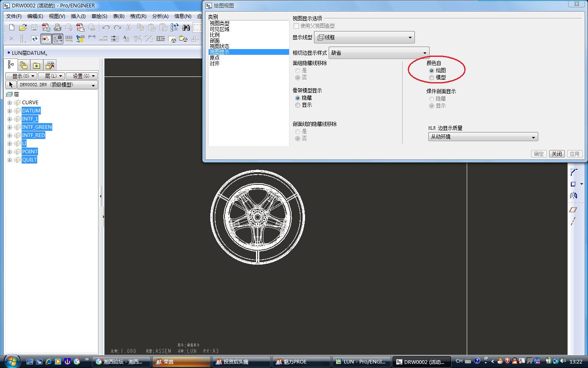Select the 绘图 radio under 颜色自
Viewport: 588px width, 368px height.
point(432,70)
